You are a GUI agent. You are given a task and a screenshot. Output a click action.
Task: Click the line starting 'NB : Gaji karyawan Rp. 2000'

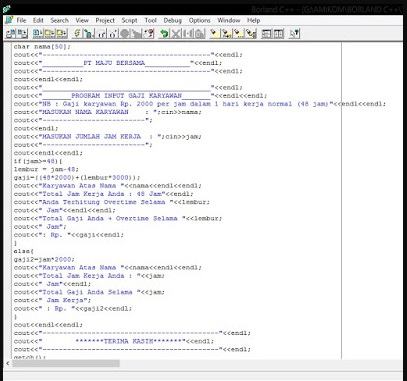point(200,104)
